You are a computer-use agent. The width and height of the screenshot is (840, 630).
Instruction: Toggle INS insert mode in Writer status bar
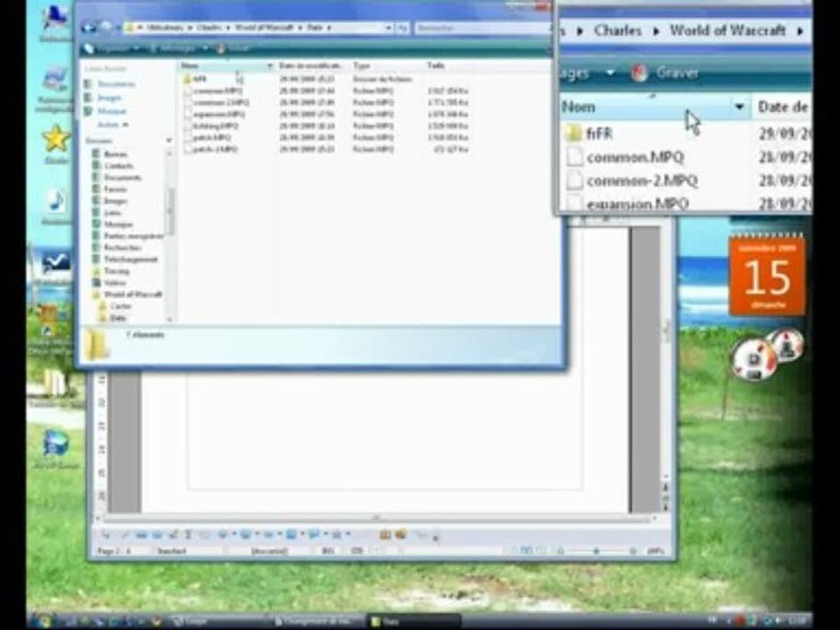[x=327, y=551]
